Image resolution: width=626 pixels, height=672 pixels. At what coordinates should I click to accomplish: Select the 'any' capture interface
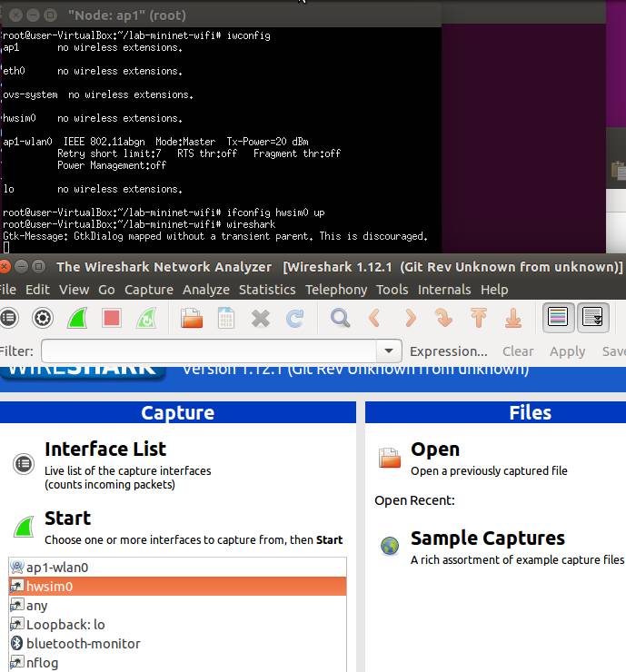177,606
